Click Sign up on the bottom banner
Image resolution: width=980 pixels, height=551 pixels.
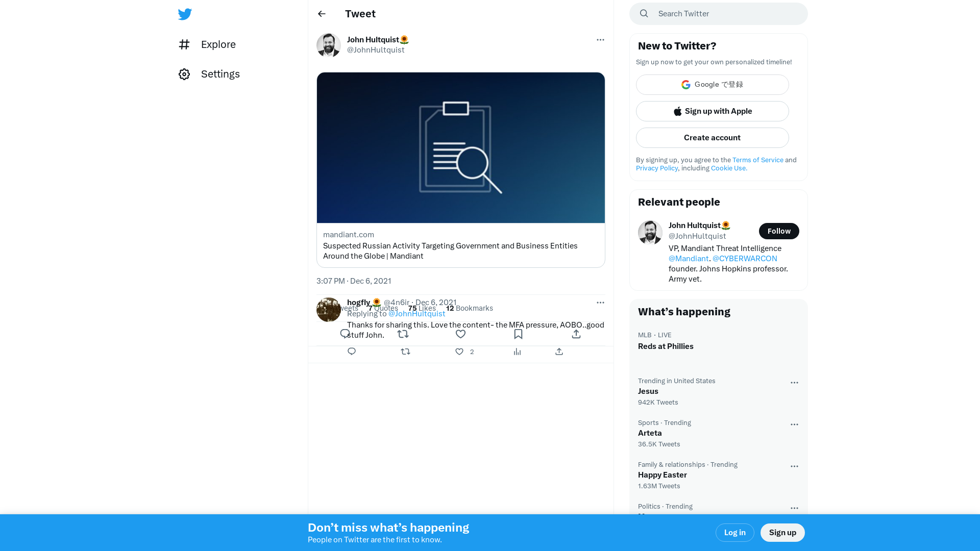pos(782,533)
